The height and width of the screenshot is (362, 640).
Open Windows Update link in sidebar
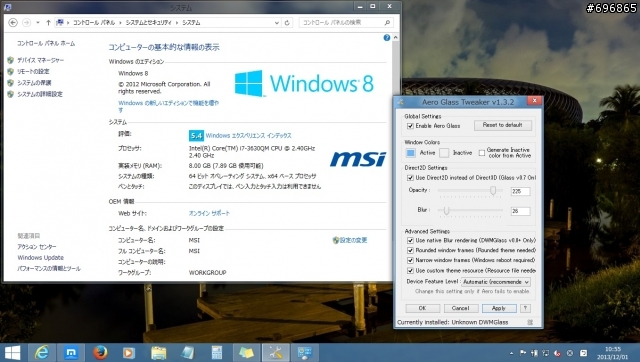click(40, 258)
